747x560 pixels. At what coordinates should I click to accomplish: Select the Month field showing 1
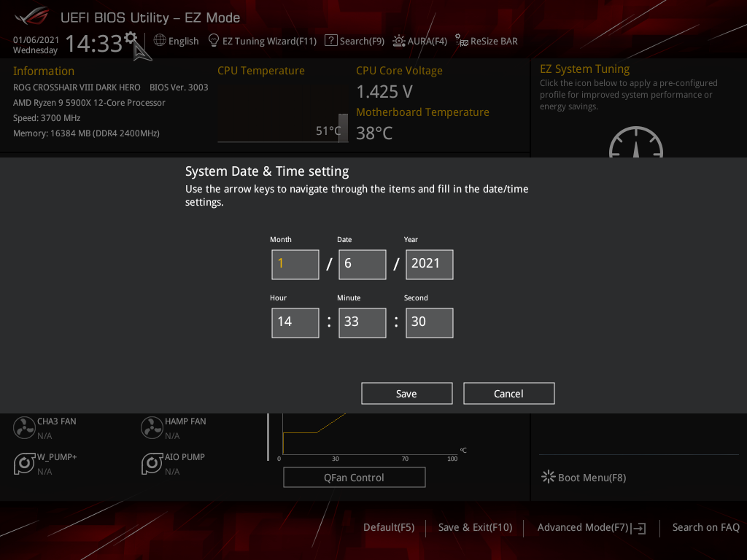[295, 264]
